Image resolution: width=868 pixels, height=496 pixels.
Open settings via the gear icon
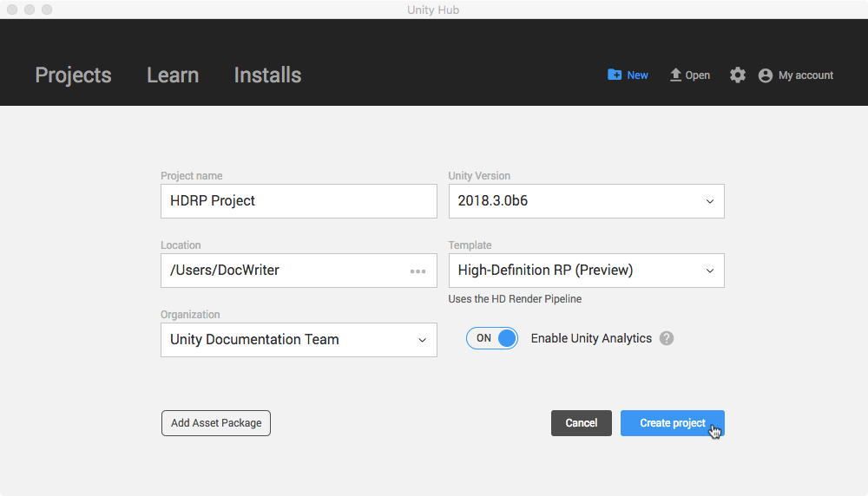[738, 75]
